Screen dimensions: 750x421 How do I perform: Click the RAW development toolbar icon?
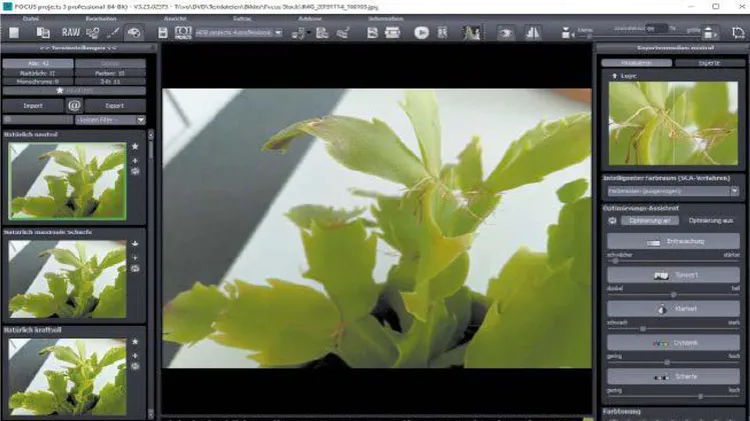click(71, 32)
